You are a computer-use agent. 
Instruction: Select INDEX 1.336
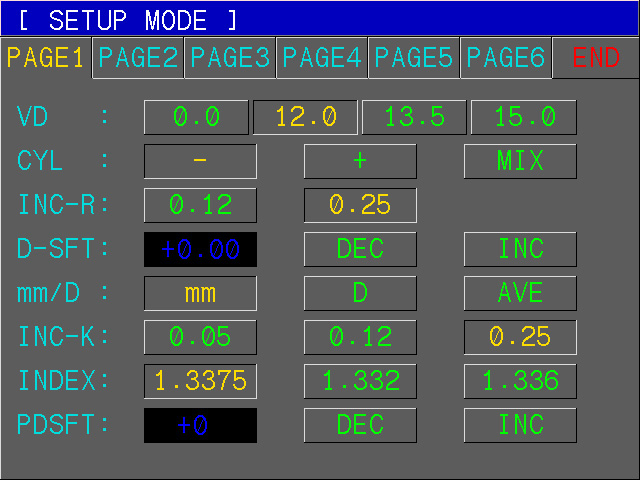[520, 382]
